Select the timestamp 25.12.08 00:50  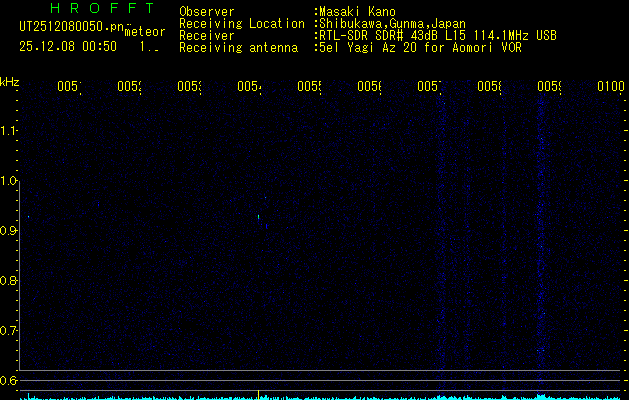pyautogui.click(x=68, y=47)
